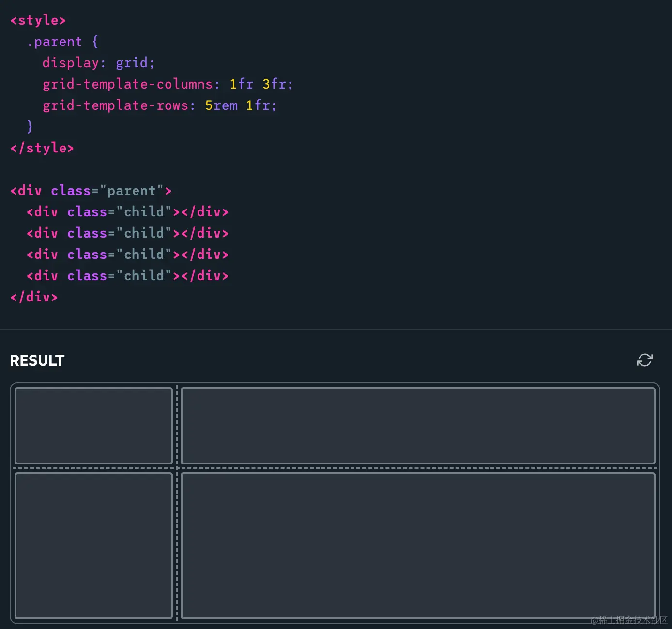
Task: Click the closing </style> tag
Action: pyautogui.click(x=42, y=148)
